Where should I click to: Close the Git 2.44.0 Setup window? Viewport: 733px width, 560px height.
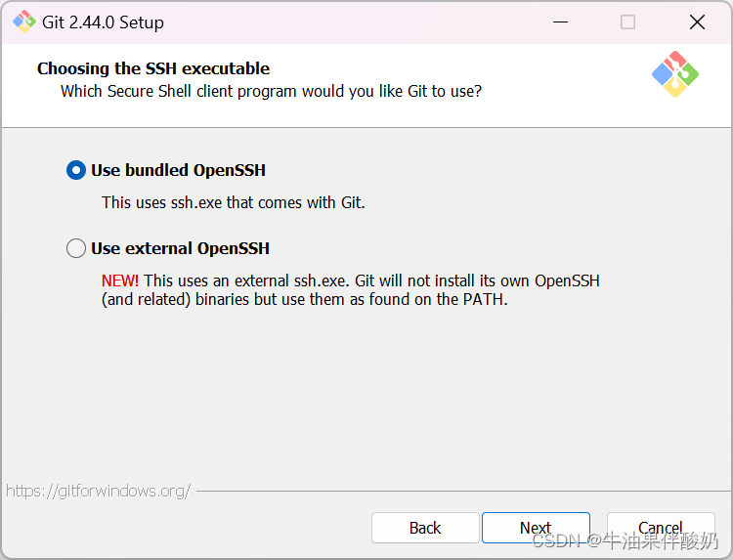(x=697, y=22)
